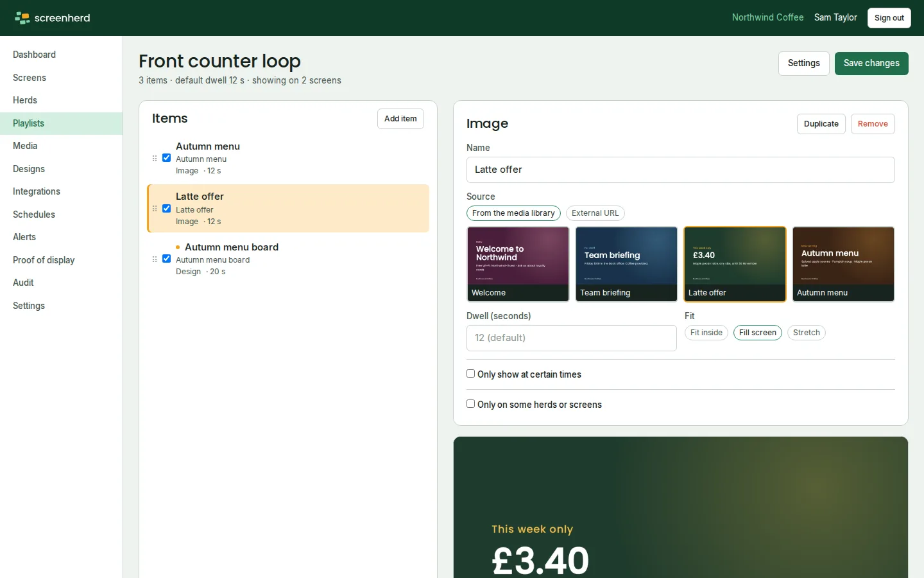Go to Designs in sidebar
The height and width of the screenshot is (578, 924).
[61, 169]
